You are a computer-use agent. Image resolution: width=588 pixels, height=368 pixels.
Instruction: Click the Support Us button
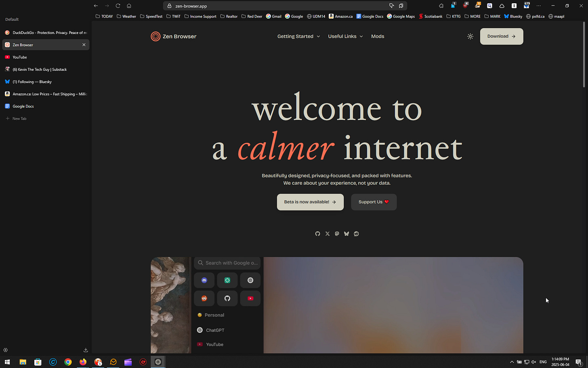click(x=374, y=202)
